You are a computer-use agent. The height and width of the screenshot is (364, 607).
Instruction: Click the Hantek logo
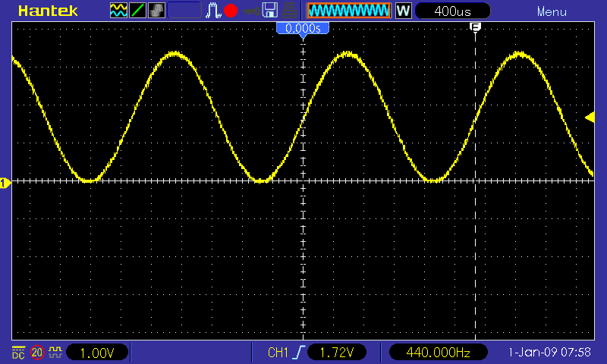(x=47, y=11)
